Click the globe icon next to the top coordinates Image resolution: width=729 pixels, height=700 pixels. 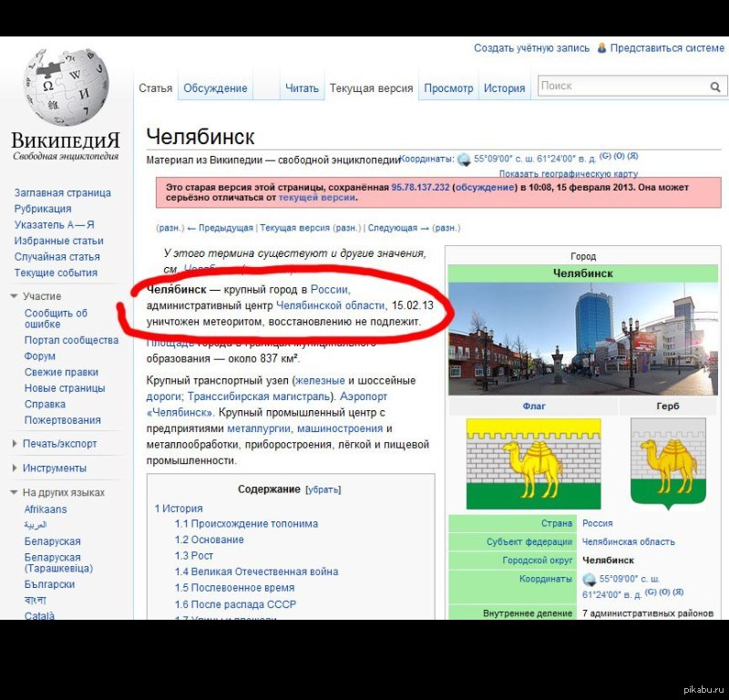click(464, 159)
